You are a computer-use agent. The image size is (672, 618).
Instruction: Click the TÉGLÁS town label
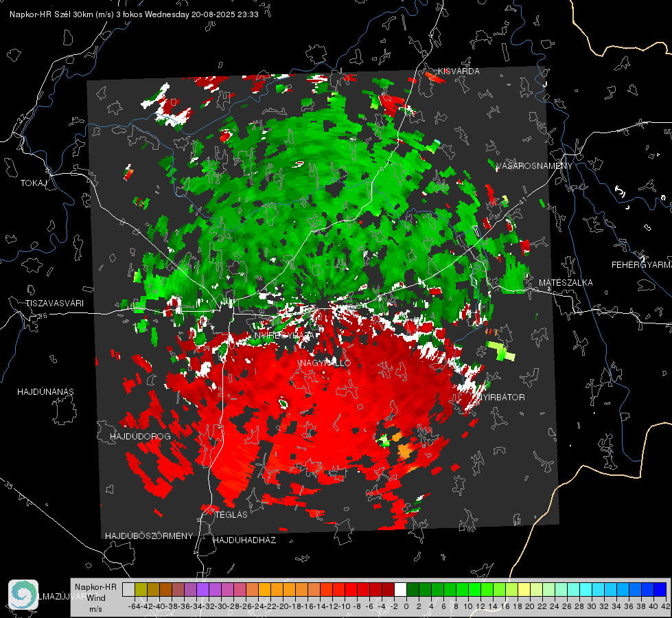click(x=231, y=515)
